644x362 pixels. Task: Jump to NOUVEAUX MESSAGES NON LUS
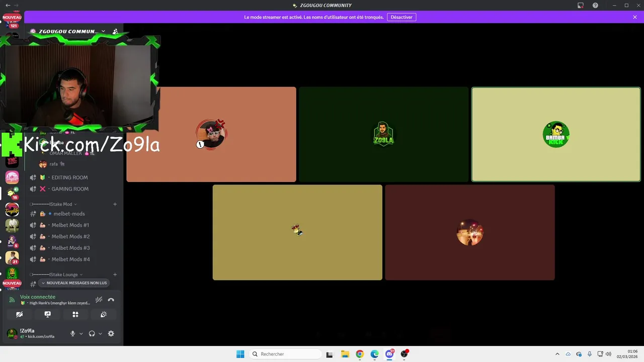coord(74,283)
